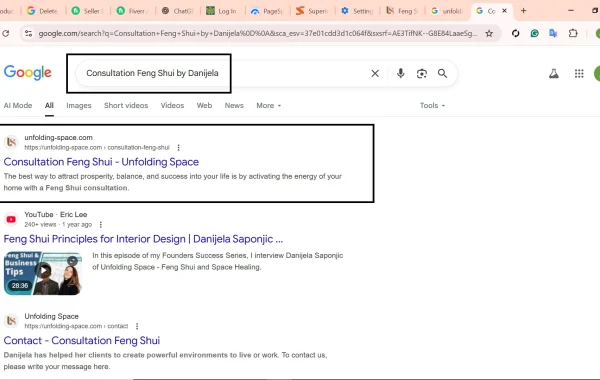Viewport: 600px width, 380px height.
Task: Switch to News results tab
Action: pyautogui.click(x=234, y=106)
